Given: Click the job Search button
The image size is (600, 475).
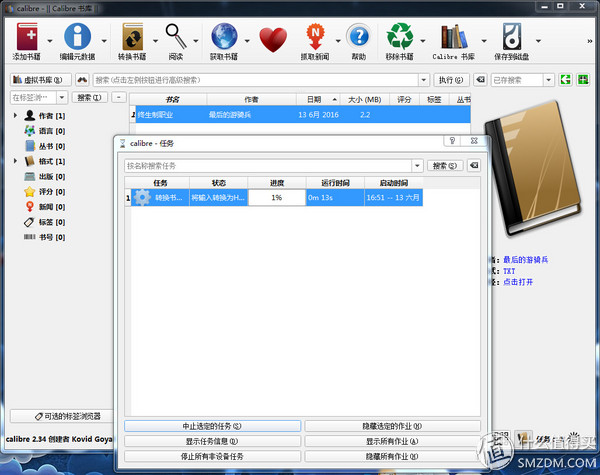Looking at the screenshot, I should pyautogui.click(x=445, y=165).
